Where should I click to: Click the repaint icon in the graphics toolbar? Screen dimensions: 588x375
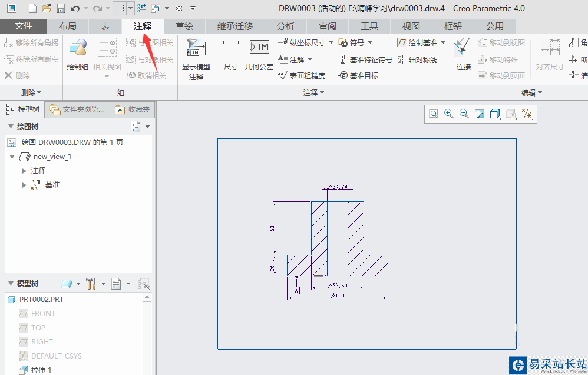coord(479,114)
